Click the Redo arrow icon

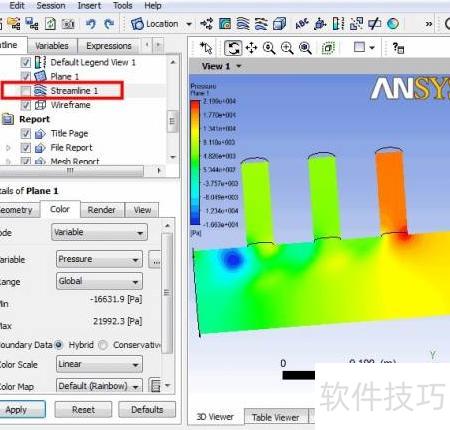point(109,24)
